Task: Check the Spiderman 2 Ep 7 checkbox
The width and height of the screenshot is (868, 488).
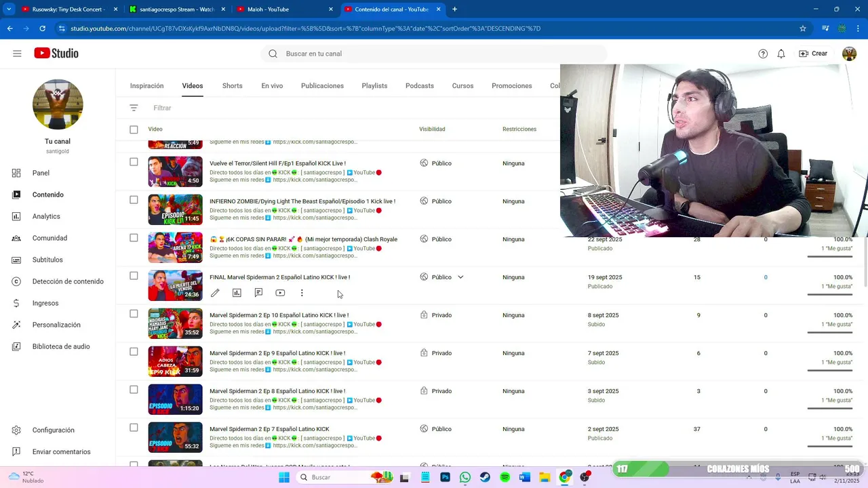Action: (134, 428)
